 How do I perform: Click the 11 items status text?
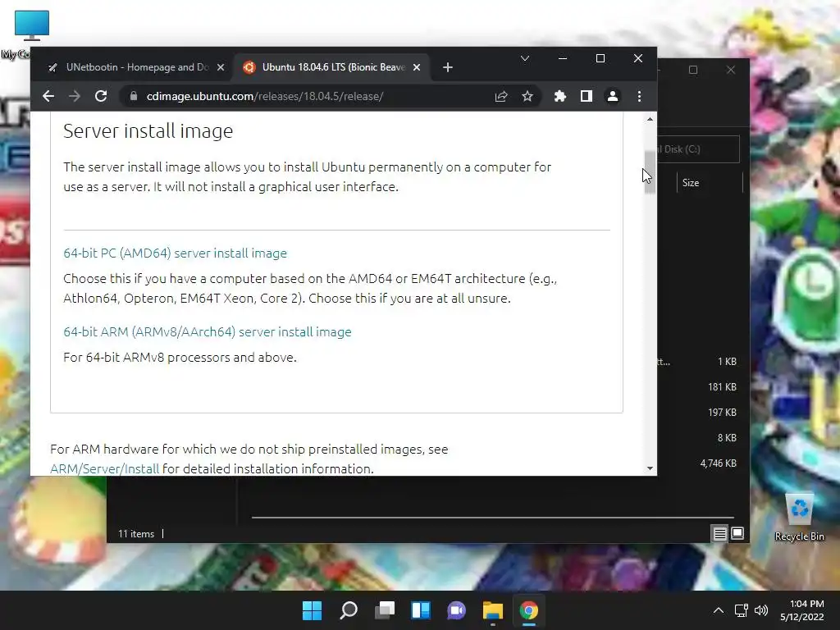pyautogui.click(x=136, y=533)
